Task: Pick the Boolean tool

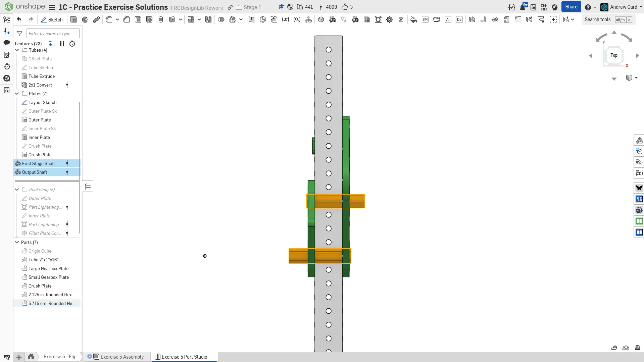Action: [x=221, y=19]
